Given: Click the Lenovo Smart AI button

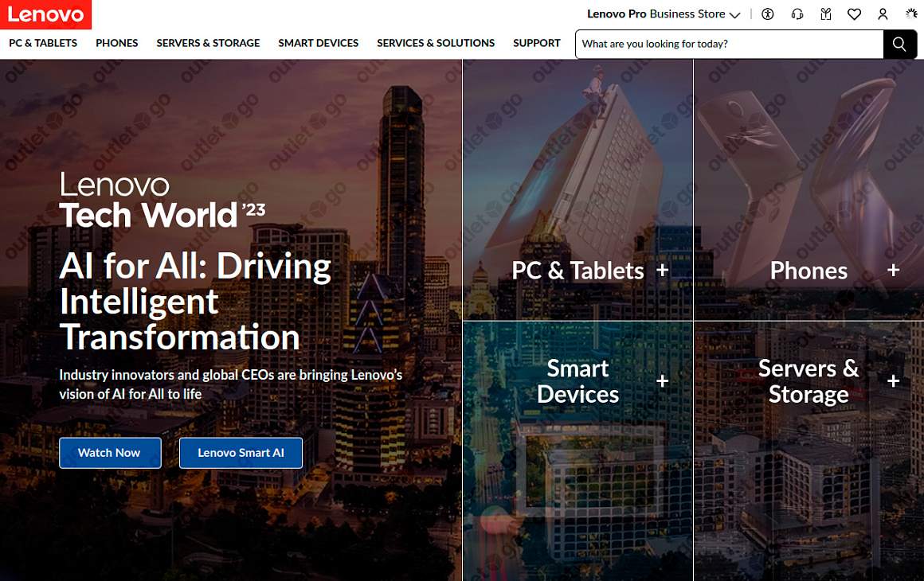Looking at the screenshot, I should [x=241, y=453].
